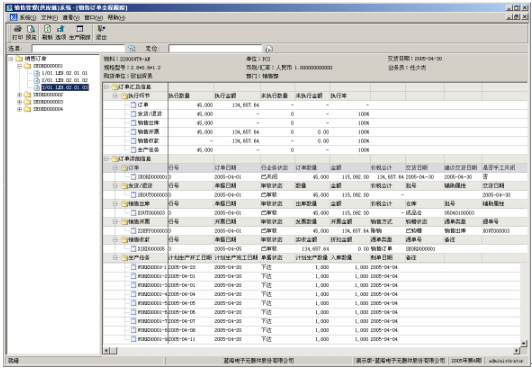Collapse the 执行环节 group
Image resolution: width=532 pixels, height=368 pixels.
coord(115,96)
